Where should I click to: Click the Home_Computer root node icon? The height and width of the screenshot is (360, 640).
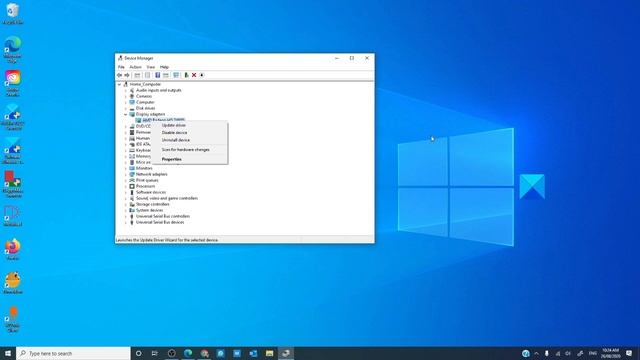click(126, 84)
